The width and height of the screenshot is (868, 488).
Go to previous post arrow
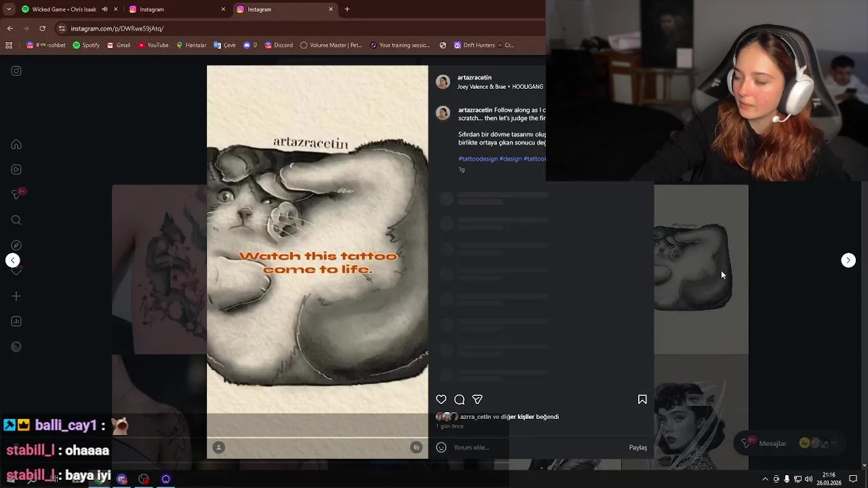[x=12, y=260]
